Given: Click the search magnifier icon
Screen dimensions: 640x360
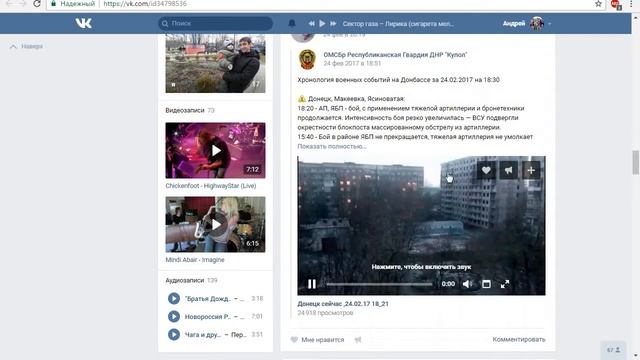Looking at the screenshot, I should (x=165, y=24).
